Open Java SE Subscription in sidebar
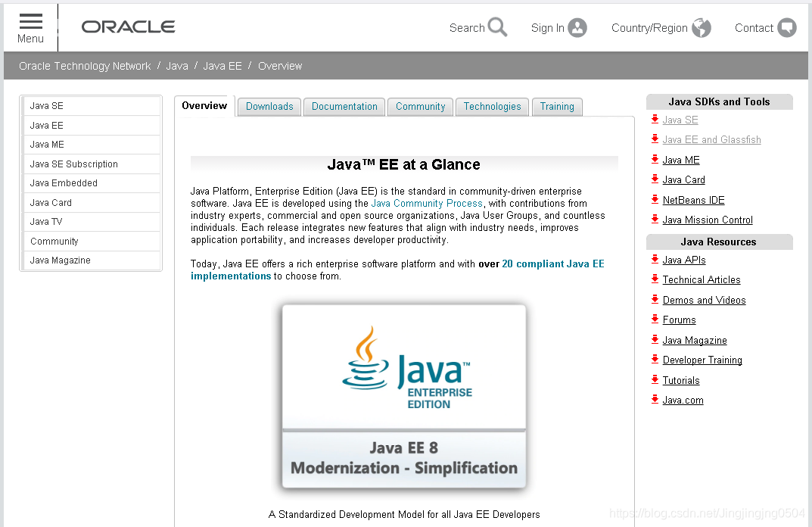Screen dimensions: 812x527 pyautogui.click(x=92, y=164)
